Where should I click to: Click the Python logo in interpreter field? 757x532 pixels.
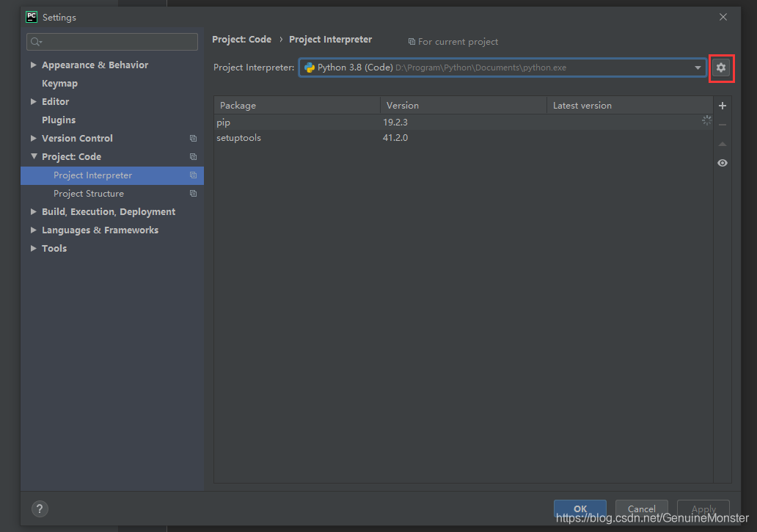[x=310, y=68]
